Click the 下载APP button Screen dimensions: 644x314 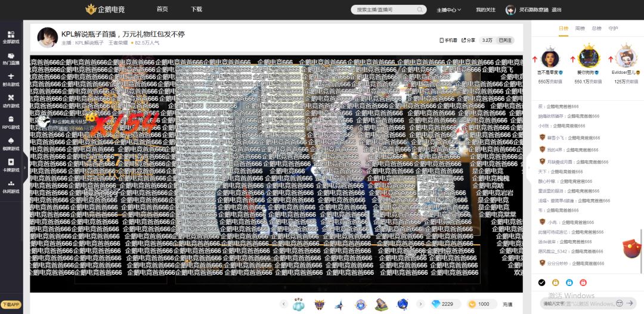[11, 304]
